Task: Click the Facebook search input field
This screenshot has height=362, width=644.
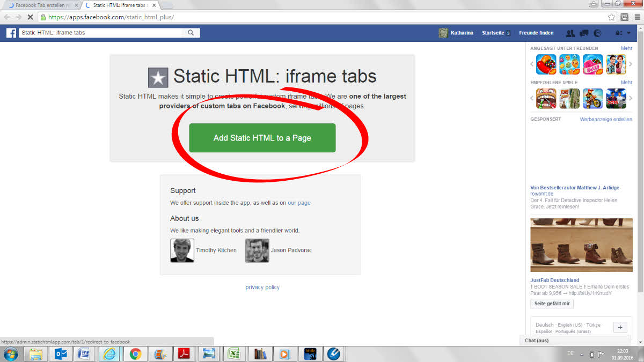Action: click(x=101, y=33)
